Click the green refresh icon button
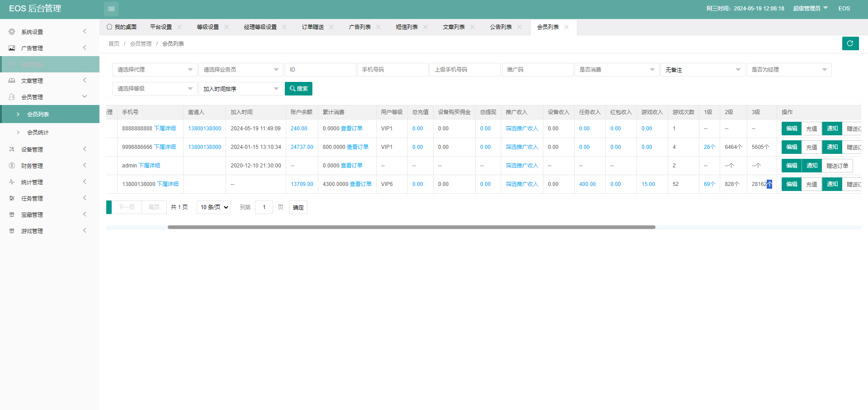 [x=850, y=43]
